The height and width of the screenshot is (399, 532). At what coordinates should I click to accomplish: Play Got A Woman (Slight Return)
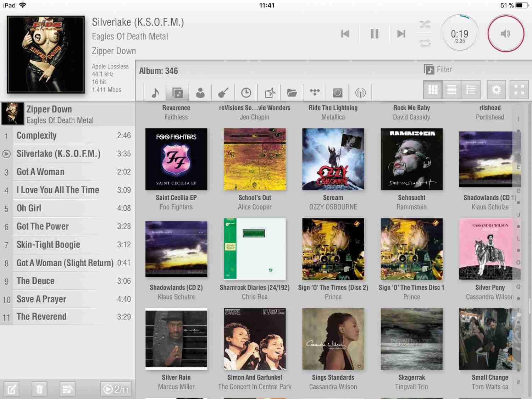[x=67, y=263]
